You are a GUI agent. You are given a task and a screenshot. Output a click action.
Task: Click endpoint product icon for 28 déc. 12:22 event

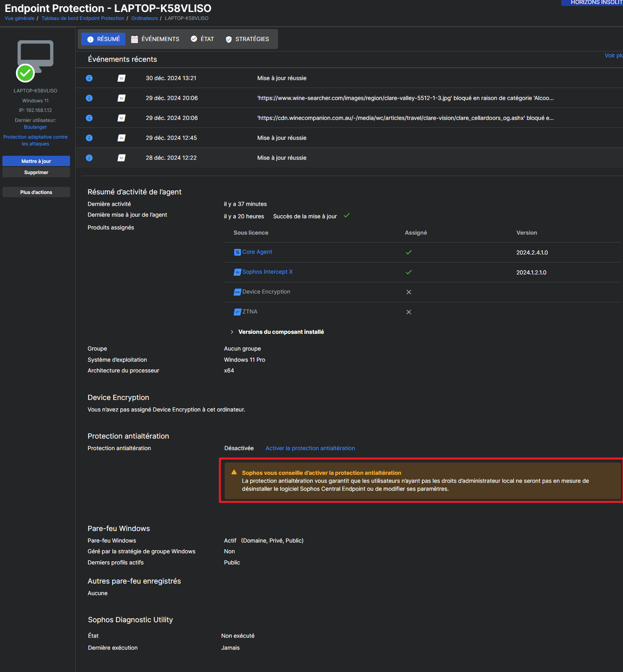pyautogui.click(x=121, y=158)
